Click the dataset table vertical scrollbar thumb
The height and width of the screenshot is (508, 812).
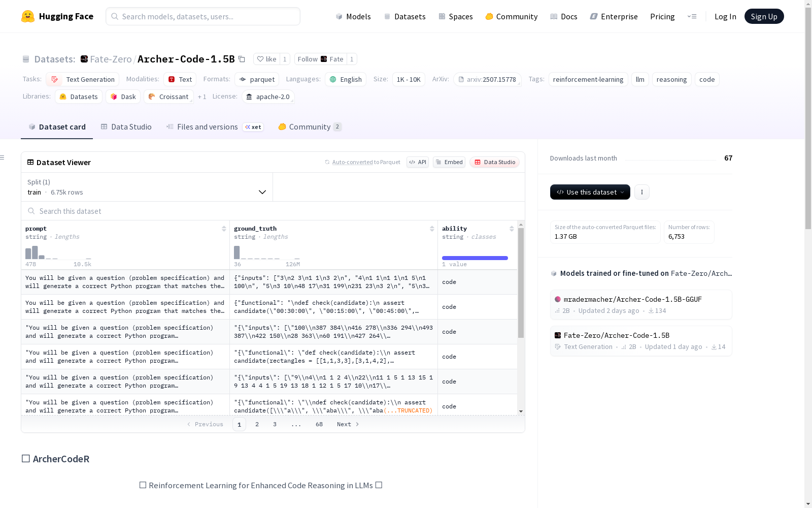point(521,282)
